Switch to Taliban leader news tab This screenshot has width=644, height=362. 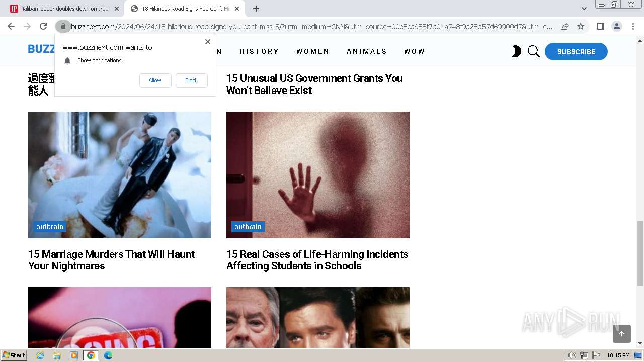point(65,9)
